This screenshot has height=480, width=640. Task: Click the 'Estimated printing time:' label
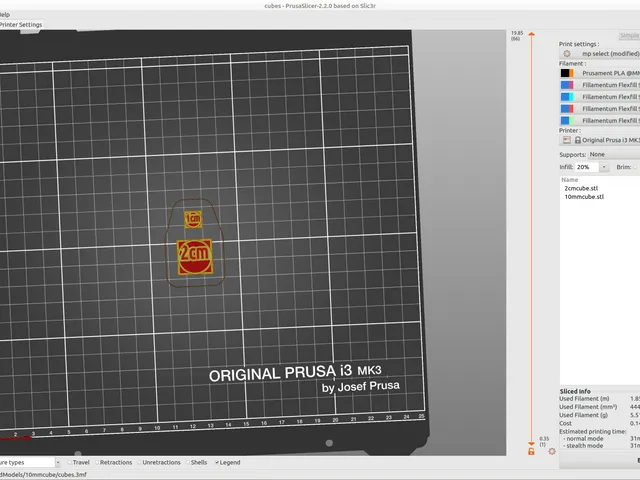(x=593, y=431)
